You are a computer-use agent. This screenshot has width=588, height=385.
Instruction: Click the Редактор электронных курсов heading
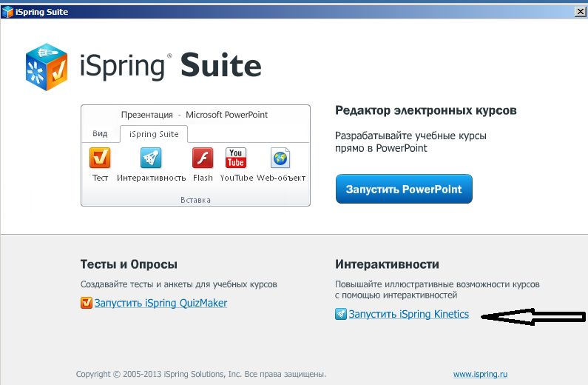point(425,110)
